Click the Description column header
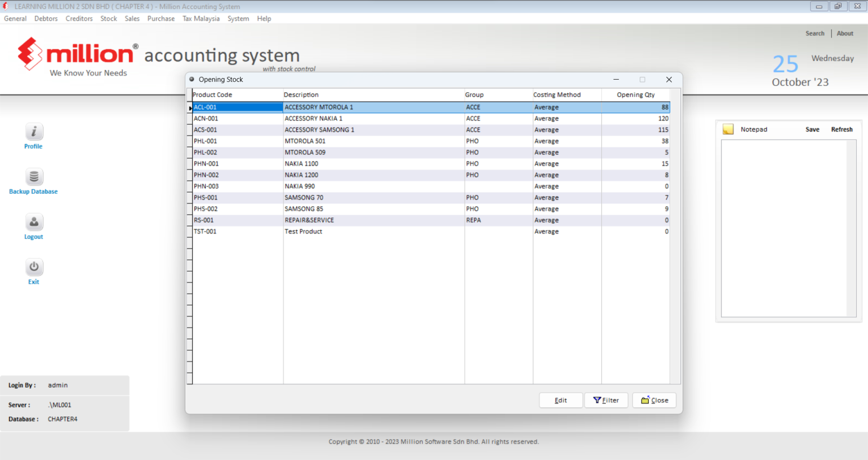The width and height of the screenshot is (868, 460). pyautogui.click(x=374, y=95)
